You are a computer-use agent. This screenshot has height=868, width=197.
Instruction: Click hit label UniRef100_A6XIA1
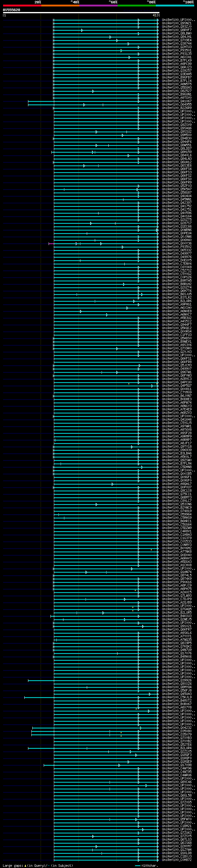[177, 57]
